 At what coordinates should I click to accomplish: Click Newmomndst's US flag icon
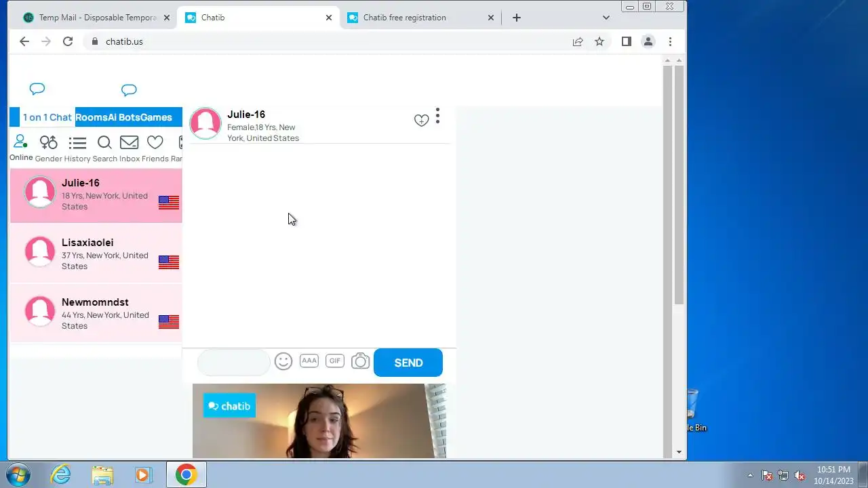coord(169,322)
